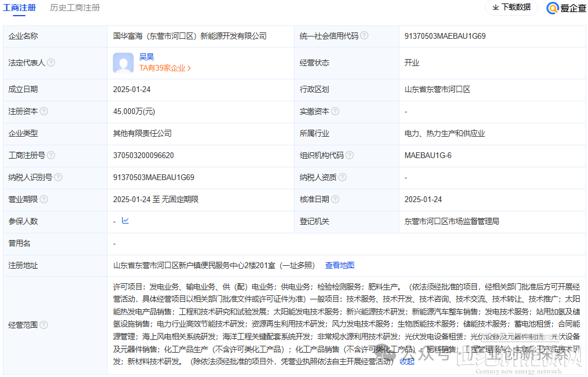Viewport: 588px width, 377px height.
Task: Click the help icon beside 法定代表人
Action: coord(52,63)
